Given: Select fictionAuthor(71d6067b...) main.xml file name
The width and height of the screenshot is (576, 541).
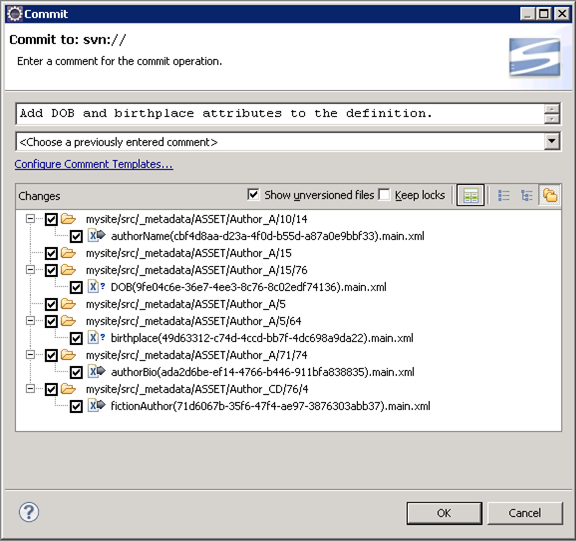Looking at the screenshot, I should [x=270, y=406].
